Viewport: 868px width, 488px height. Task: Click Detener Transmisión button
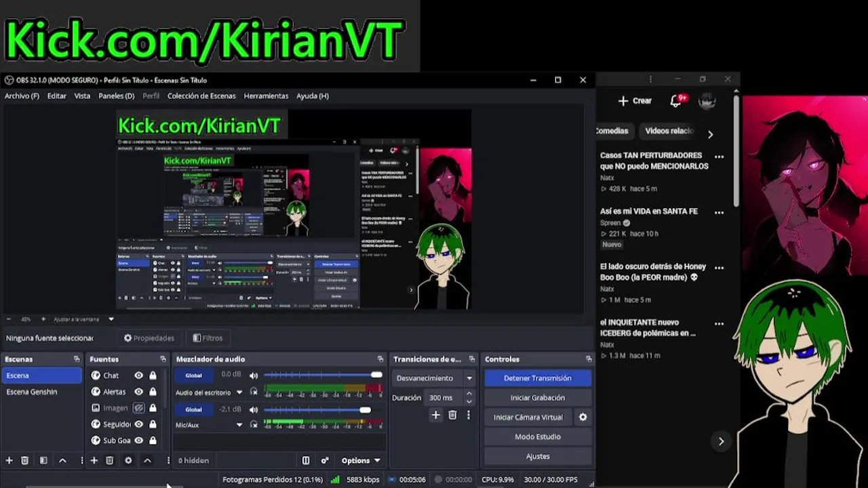(538, 378)
